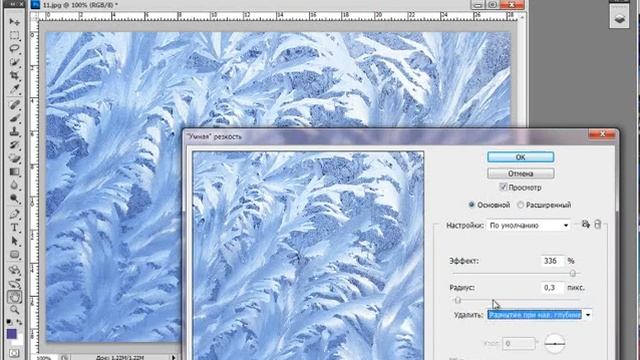Select the Type tool

pos(14,228)
